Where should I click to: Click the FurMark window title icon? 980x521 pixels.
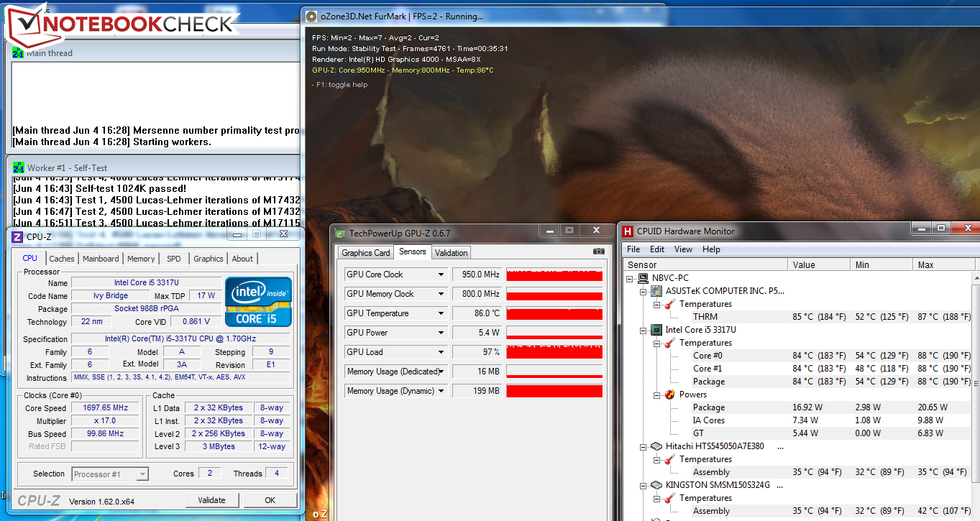click(x=311, y=16)
